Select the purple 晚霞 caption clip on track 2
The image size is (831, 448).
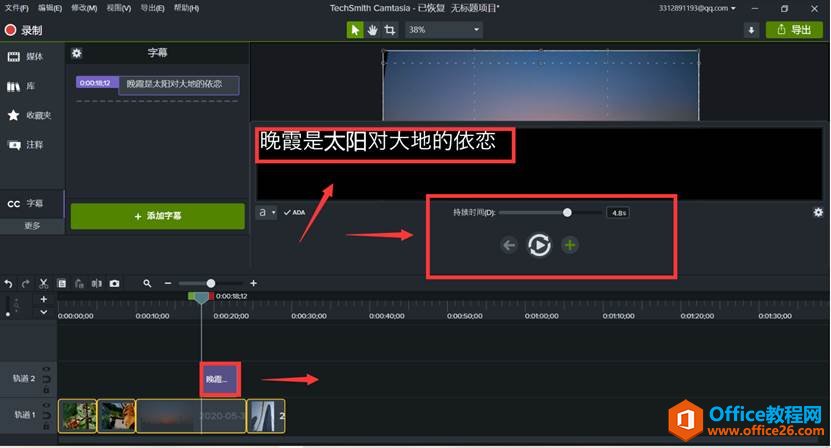click(x=220, y=380)
